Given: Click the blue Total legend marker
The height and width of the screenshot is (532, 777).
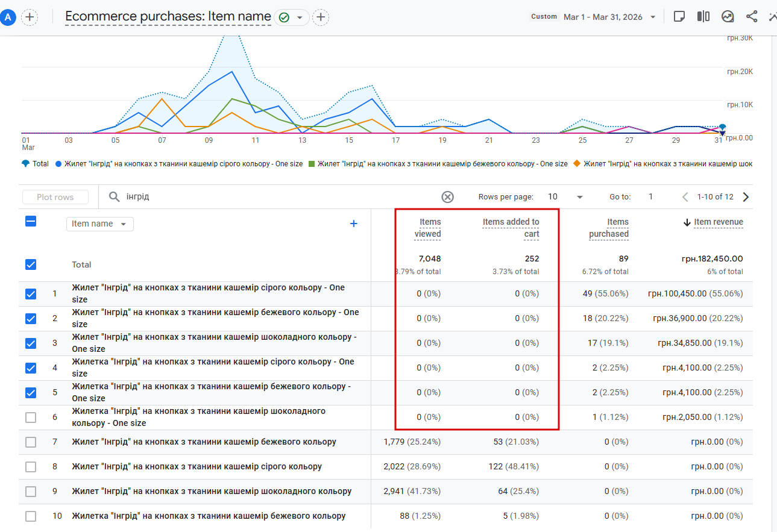Looking at the screenshot, I should tap(25, 163).
